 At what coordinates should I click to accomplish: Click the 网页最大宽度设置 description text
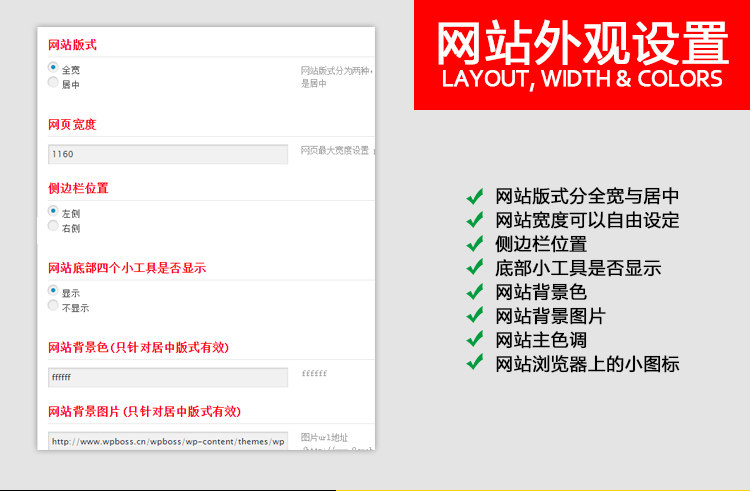click(337, 151)
